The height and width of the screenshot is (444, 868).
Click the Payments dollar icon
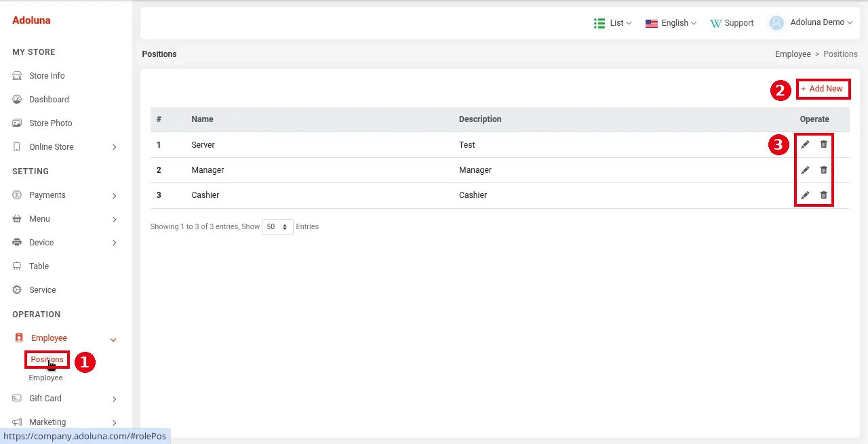(17, 195)
